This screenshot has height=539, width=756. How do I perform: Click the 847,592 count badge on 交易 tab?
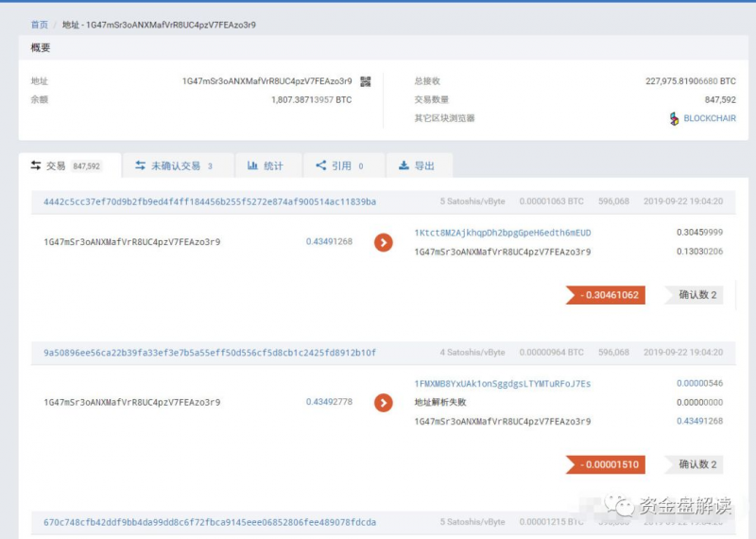coord(86,166)
